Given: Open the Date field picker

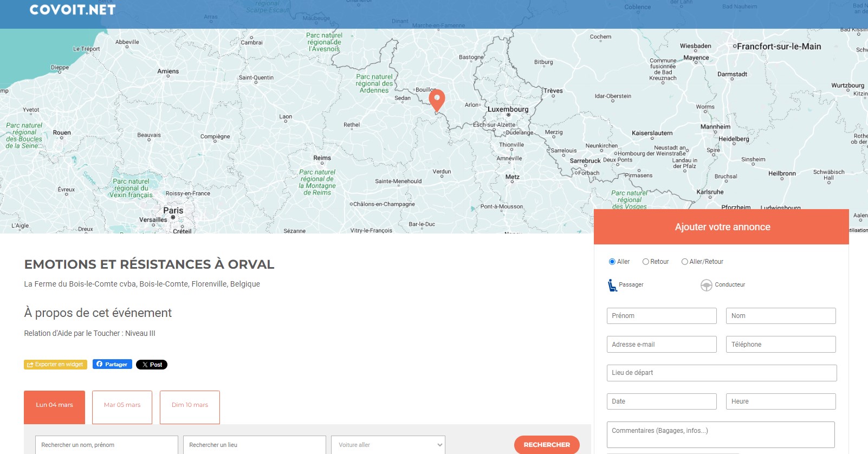Looking at the screenshot, I should [662, 401].
